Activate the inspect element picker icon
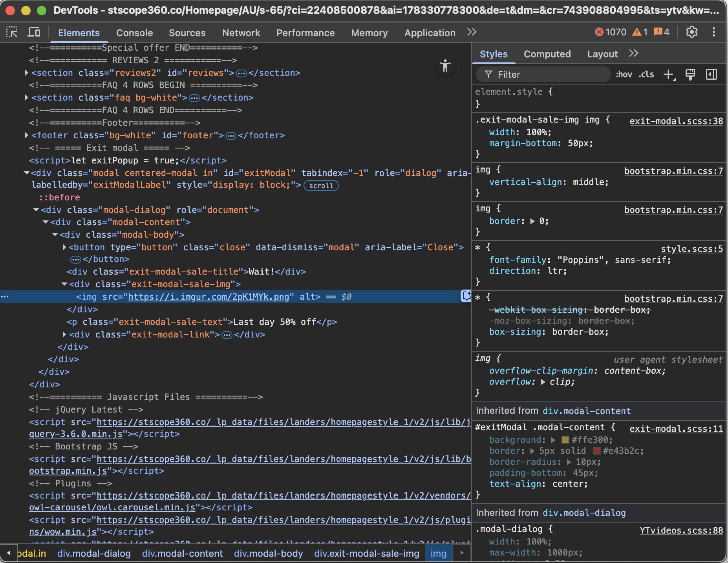The width and height of the screenshot is (728, 563). 12,32
